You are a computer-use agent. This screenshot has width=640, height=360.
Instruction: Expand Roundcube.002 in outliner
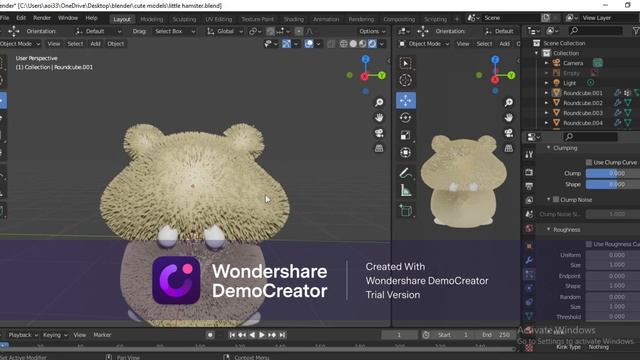click(547, 103)
